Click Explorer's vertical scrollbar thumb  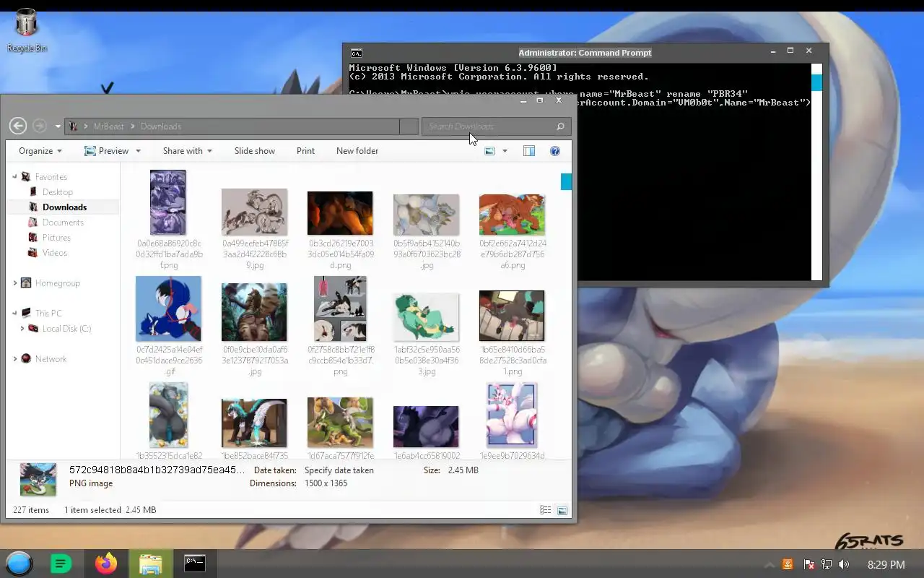click(566, 181)
